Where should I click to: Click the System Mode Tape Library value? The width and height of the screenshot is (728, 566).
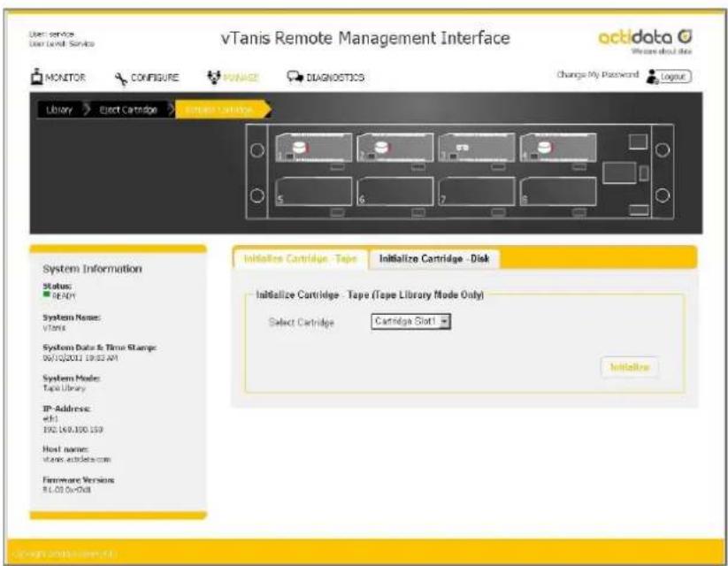click(64, 388)
